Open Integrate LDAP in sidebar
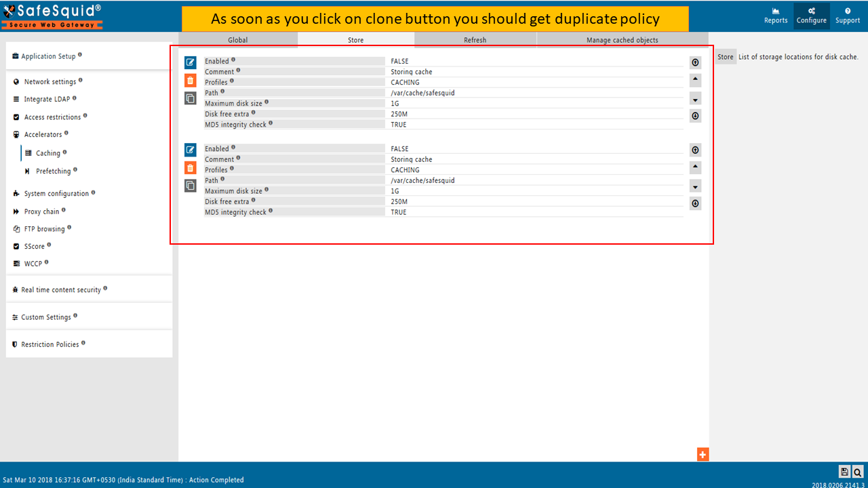 point(47,100)
